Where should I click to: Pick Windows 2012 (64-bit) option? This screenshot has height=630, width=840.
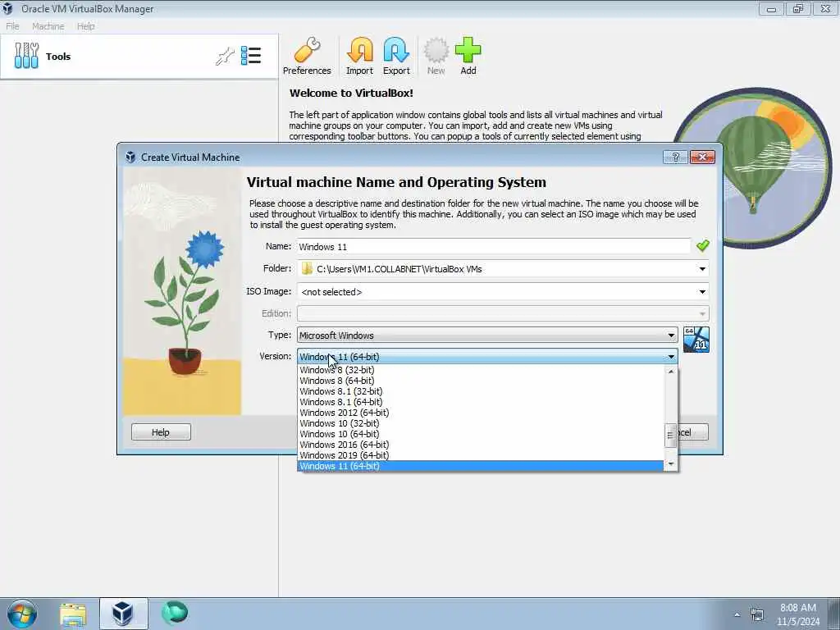pos(481,413)
